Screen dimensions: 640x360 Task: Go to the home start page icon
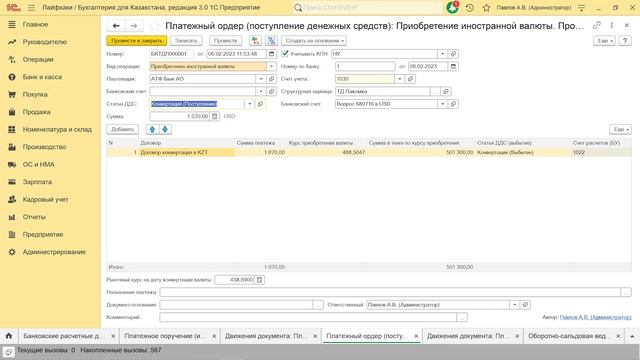[x=9, y=336]
